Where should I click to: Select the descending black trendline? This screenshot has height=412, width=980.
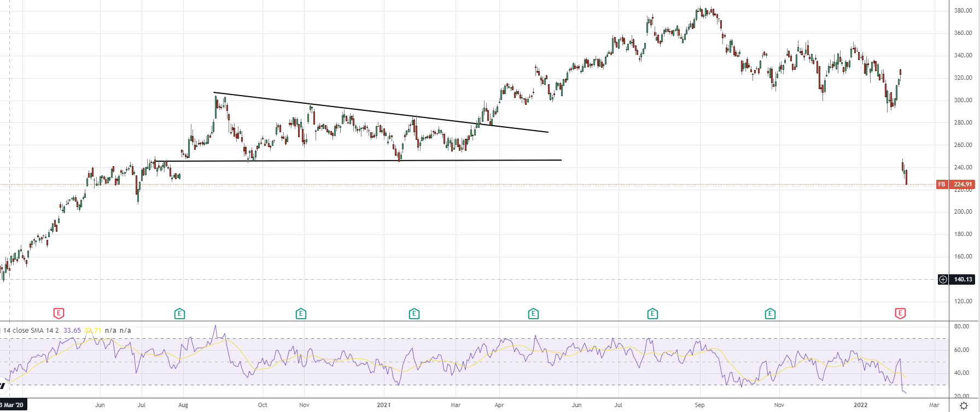click(x=383, y=113)
